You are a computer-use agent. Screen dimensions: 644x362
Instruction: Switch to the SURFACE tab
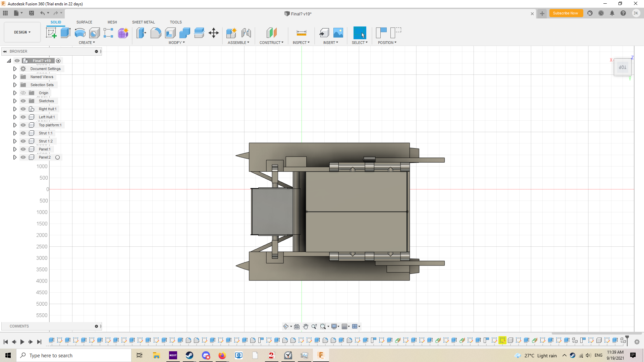click(x=84, y=22)
